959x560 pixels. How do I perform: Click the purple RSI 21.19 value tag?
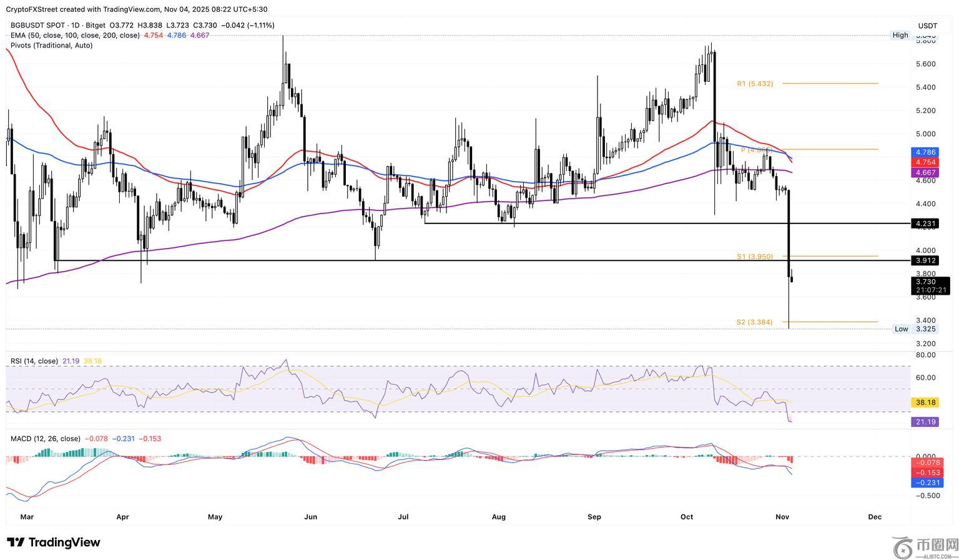click(925, 422)
